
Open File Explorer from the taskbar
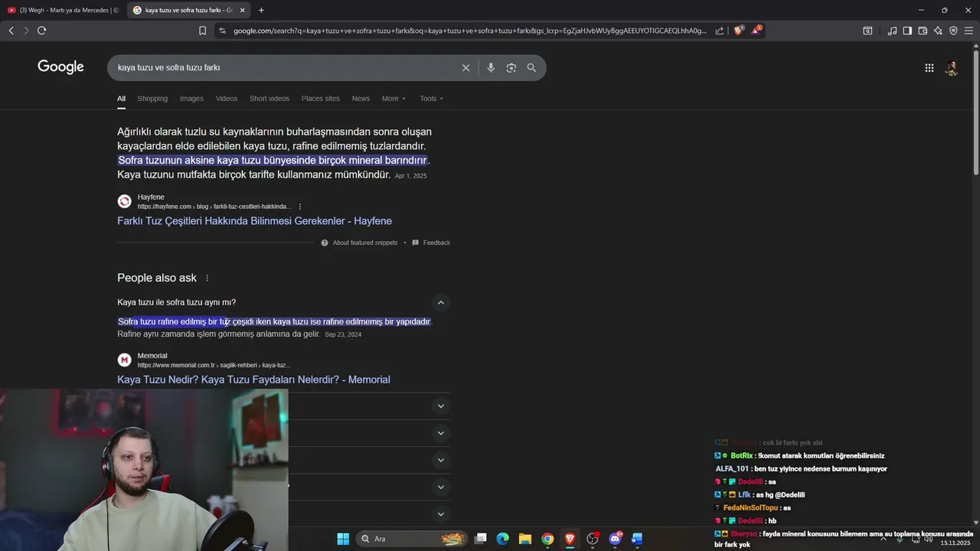(x=524, y=539)
